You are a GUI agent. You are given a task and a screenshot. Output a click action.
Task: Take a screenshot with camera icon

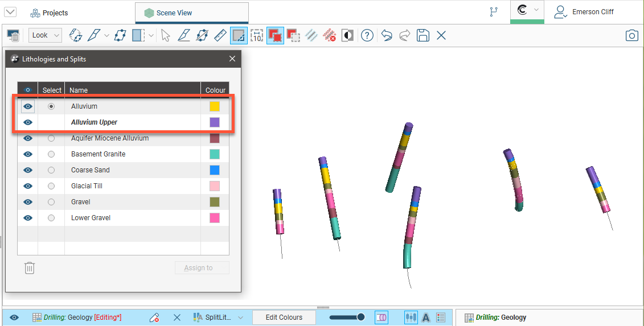click(631, 35)
